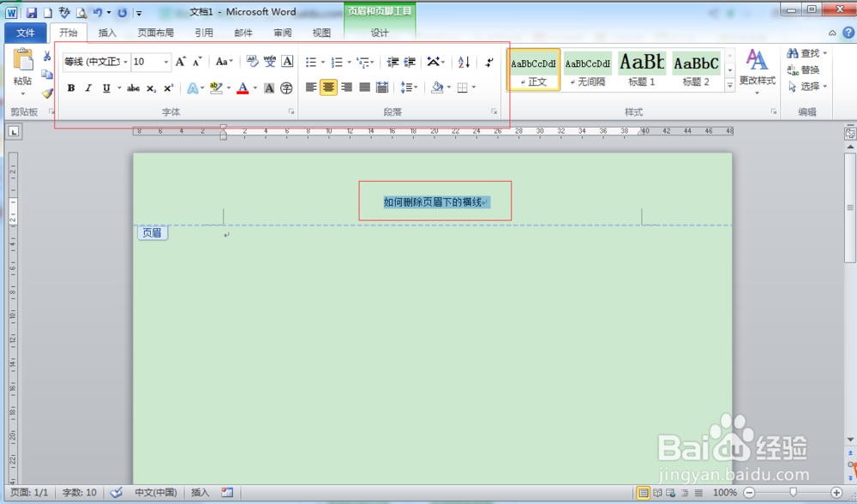Click the word count in status bar

[x=79, y=493]
